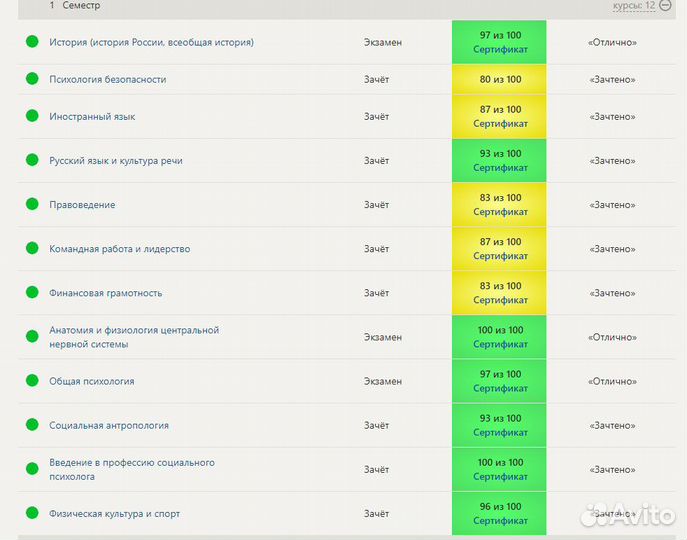Open Введение в профессию социального психолога

tap(132, 469)
